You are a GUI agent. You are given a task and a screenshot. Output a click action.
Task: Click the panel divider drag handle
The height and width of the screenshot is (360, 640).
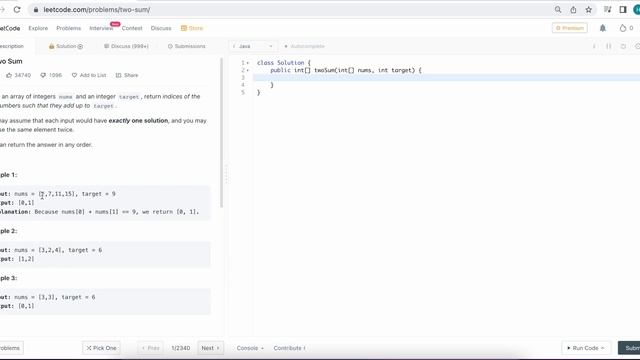[226, 173]
